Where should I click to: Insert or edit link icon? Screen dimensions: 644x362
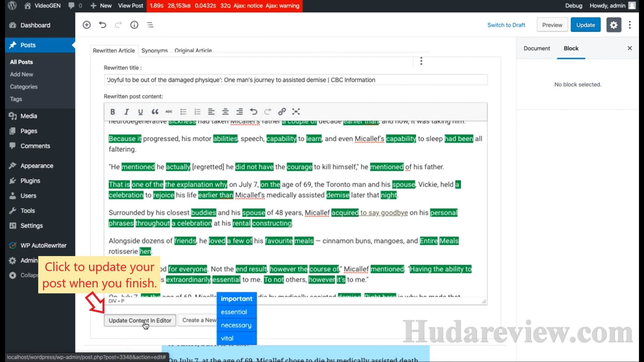tap(282, 112)
